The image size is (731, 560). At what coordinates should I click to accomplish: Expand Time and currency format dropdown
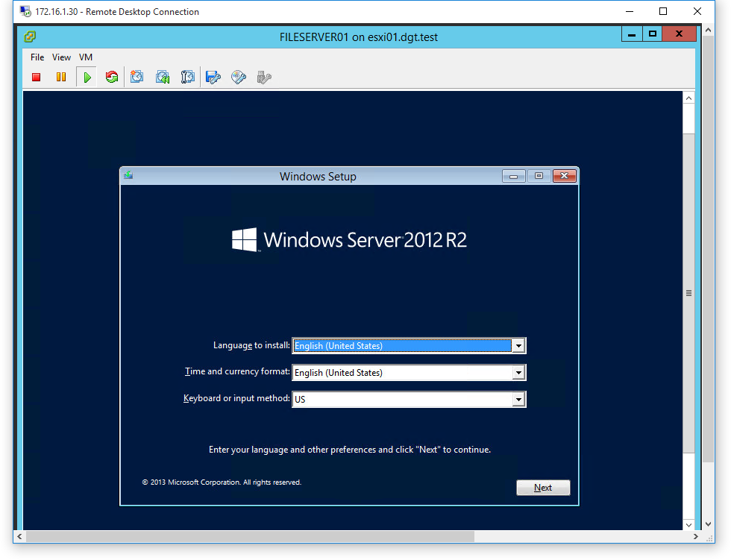tap(518, 373)
